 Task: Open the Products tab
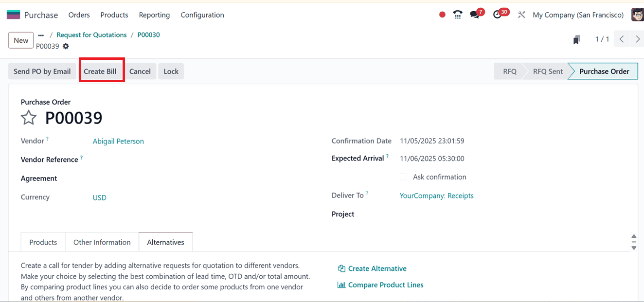tap(42, 242)
